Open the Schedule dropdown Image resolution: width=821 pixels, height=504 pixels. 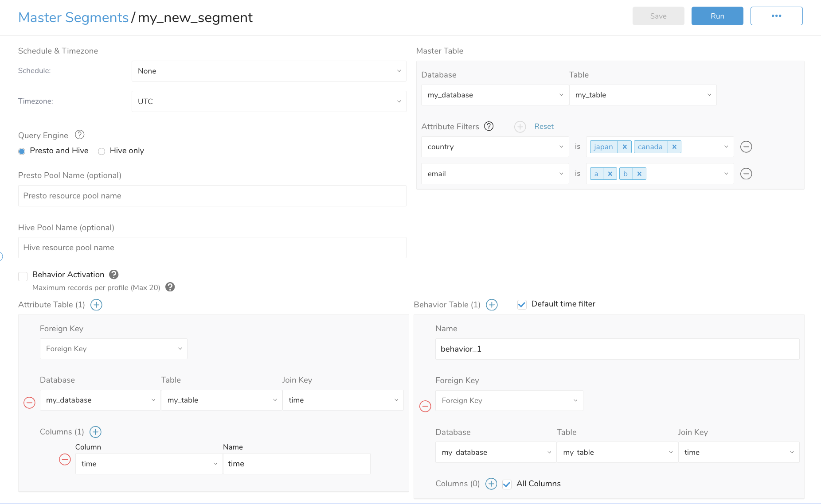(x=269, y=71)
